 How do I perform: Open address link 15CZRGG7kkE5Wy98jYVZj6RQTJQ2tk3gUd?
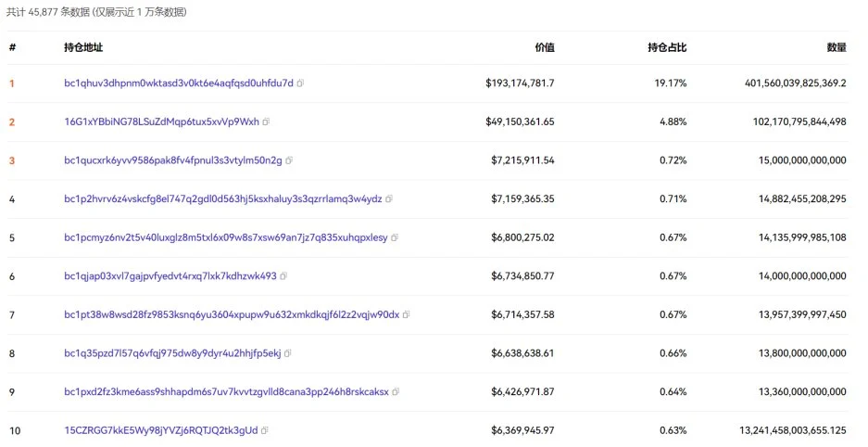(160, 430)
